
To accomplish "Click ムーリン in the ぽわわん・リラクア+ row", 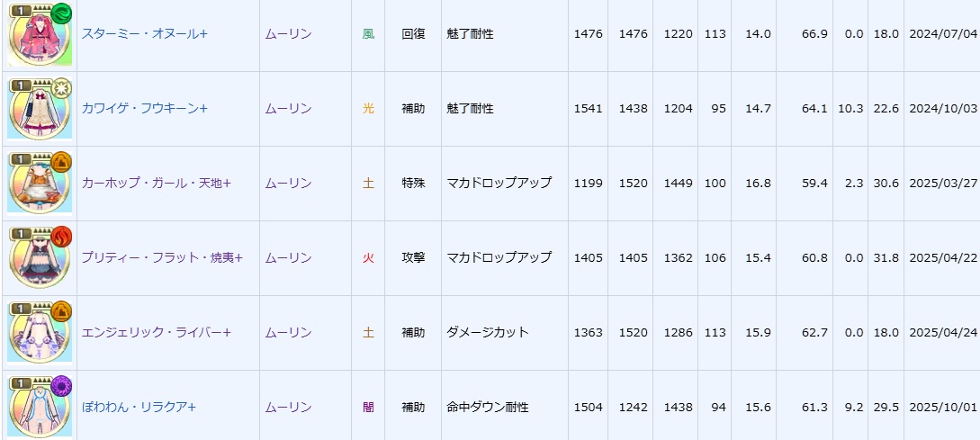I will point(288,408).
